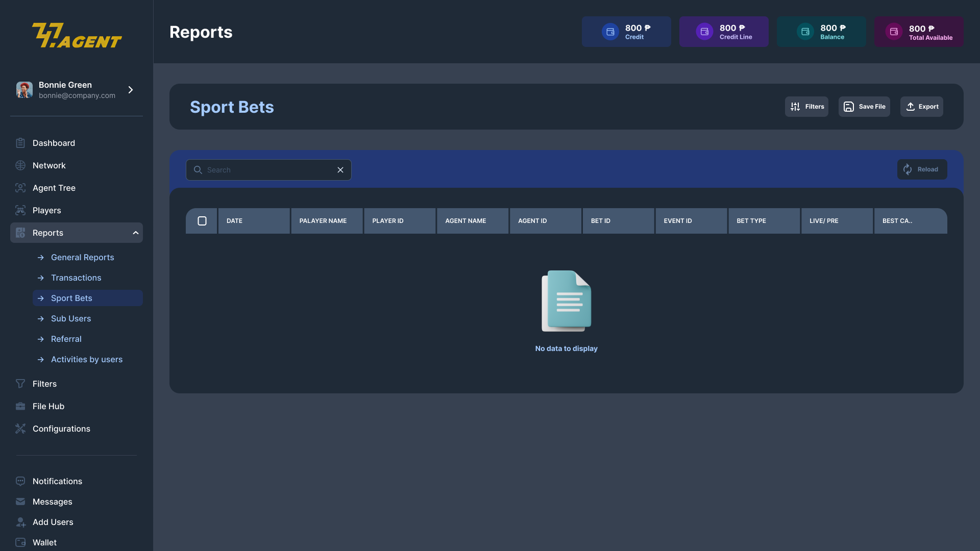Image resolution: width=980 pixels, height=551 pixels.
Task: Click the Filters funnel icon in sidebar
Action: tap(20, 384)
